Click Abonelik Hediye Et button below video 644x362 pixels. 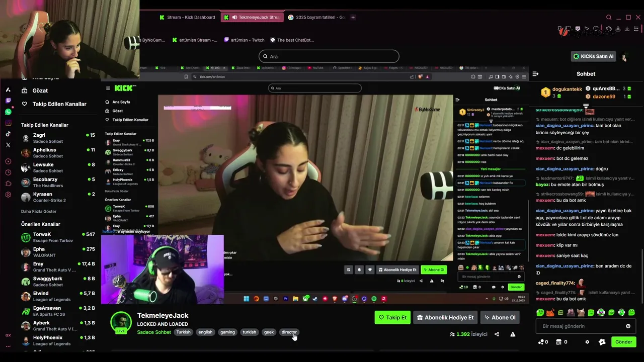[445, 318]
